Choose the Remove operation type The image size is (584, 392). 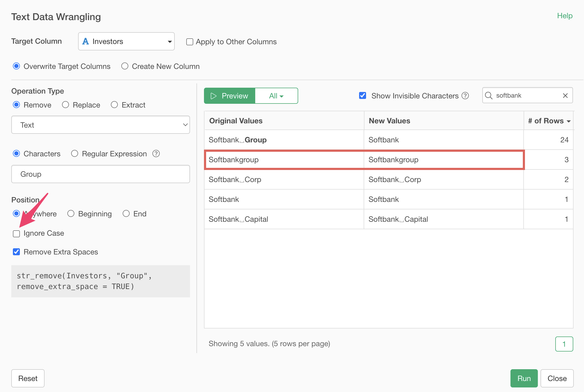click(16, 105)
